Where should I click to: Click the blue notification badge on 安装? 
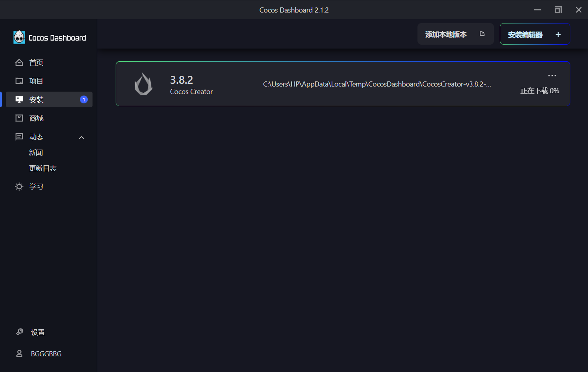84,99
